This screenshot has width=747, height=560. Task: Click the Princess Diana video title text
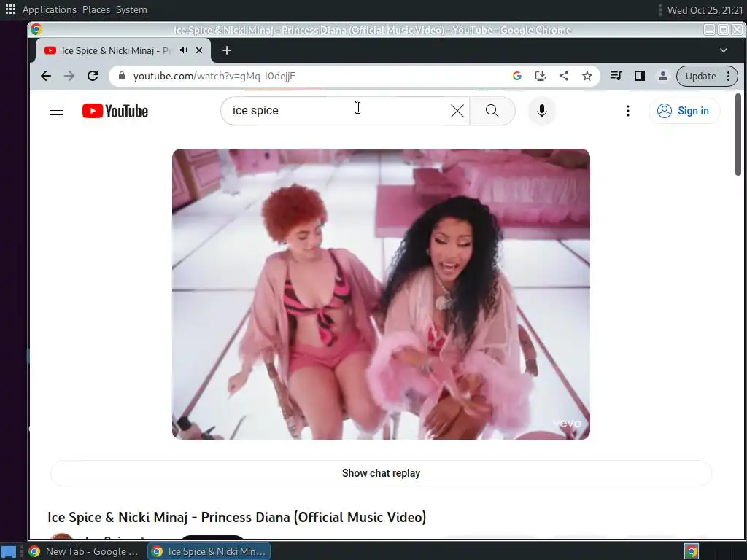[237, 517]
